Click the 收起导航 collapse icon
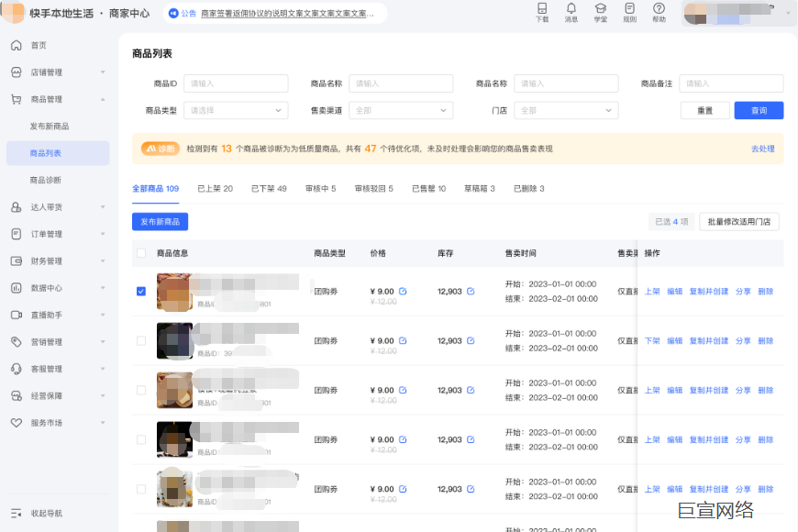 (x=17, y=513)
